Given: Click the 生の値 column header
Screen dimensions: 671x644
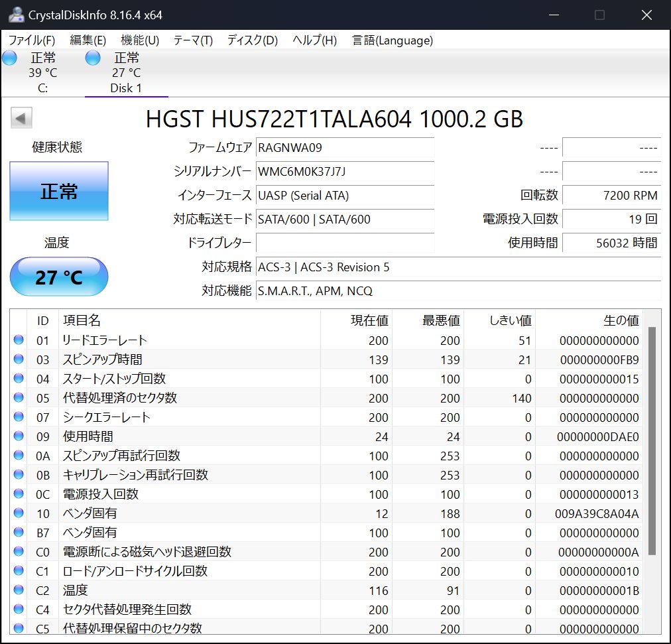Looking at the screenshot, I should 589,321.
